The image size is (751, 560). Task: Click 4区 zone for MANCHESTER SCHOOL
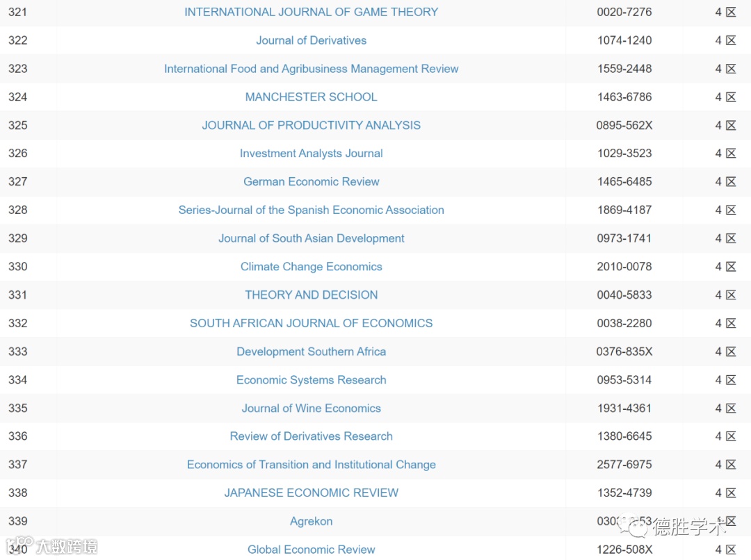(725, 97)
